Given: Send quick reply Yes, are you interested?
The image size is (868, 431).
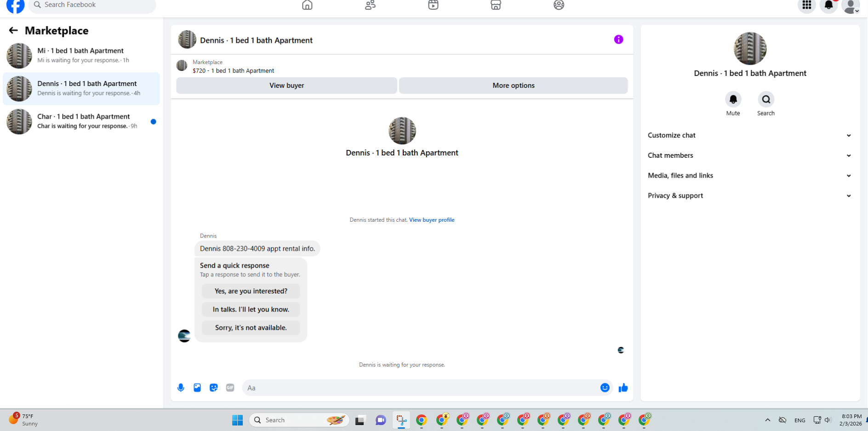Looking at the screenshot, I should [251, 291].
